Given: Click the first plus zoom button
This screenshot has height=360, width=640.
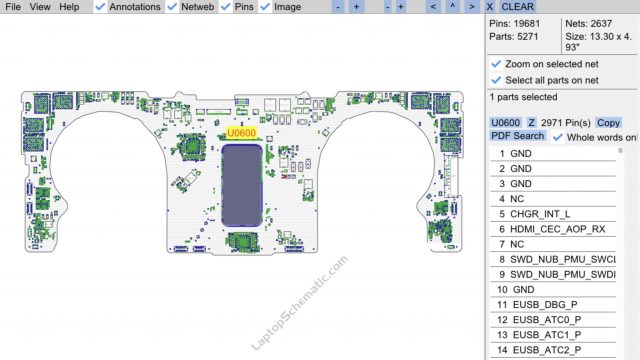Looking at the screenshot, I should 356,7.
